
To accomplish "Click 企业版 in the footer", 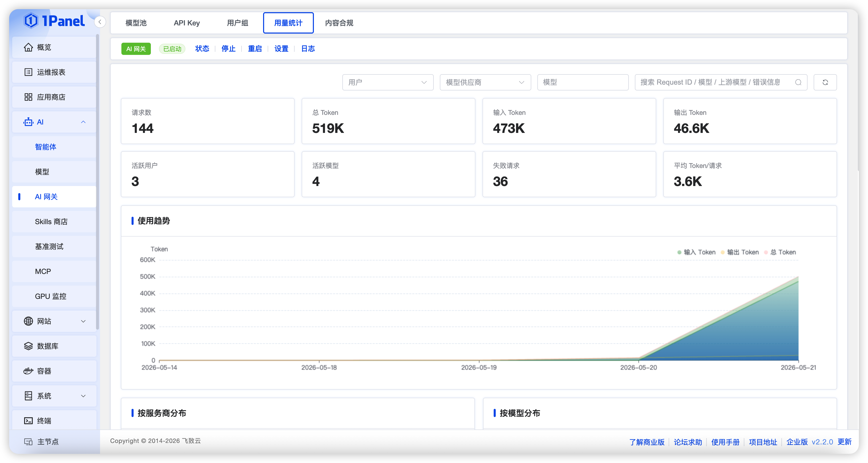I will (x=797, y=442).
